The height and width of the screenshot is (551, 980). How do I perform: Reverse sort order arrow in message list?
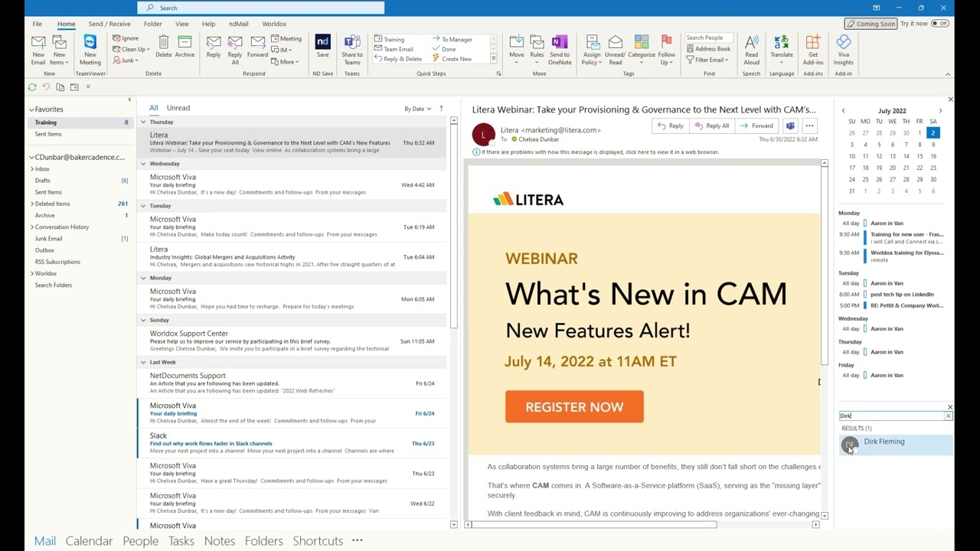tap(441, 109)
